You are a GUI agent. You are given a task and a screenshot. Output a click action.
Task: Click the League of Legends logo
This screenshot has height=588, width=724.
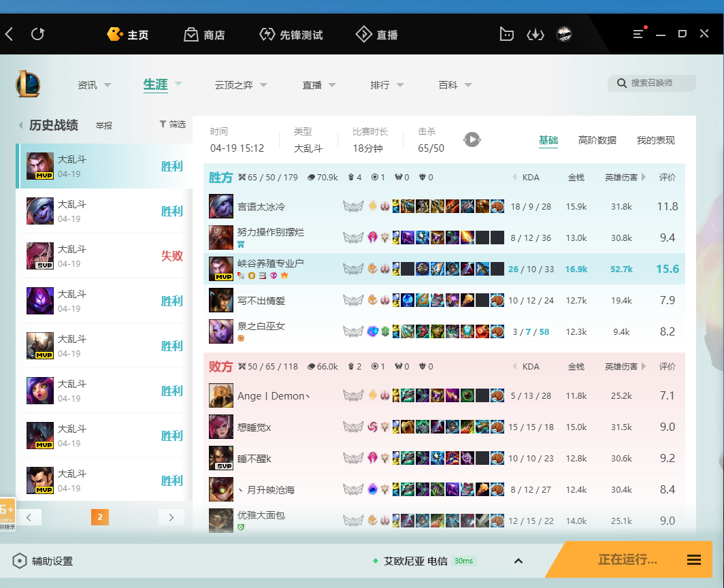tap(28, 84)
